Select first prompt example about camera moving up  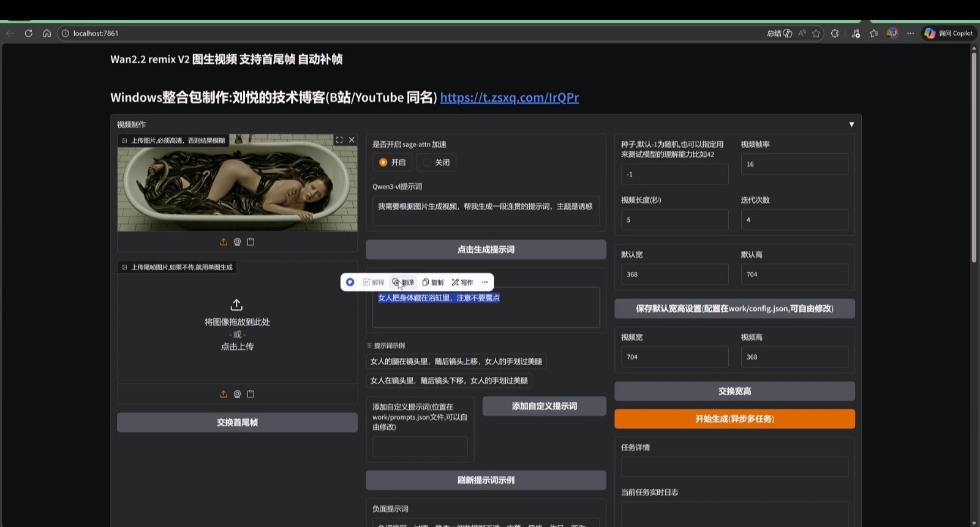click(x=456, y=362)
